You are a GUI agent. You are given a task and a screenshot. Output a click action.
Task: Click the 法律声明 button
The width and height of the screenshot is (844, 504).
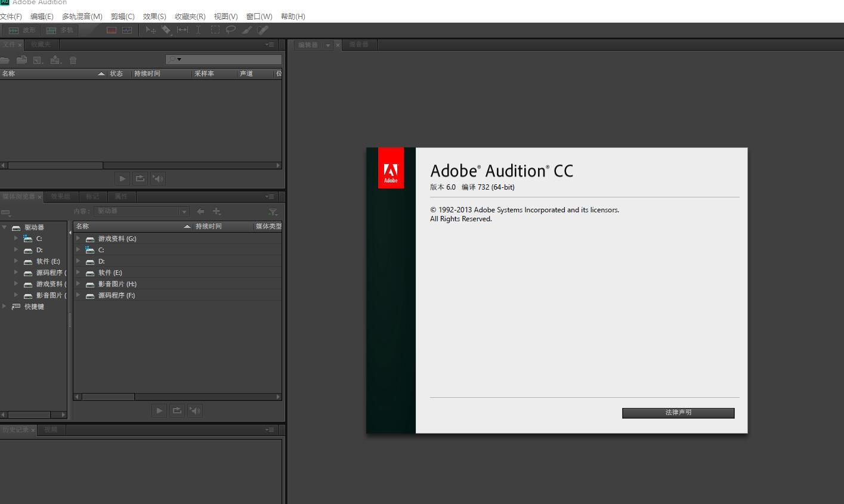tap(678, 413)
